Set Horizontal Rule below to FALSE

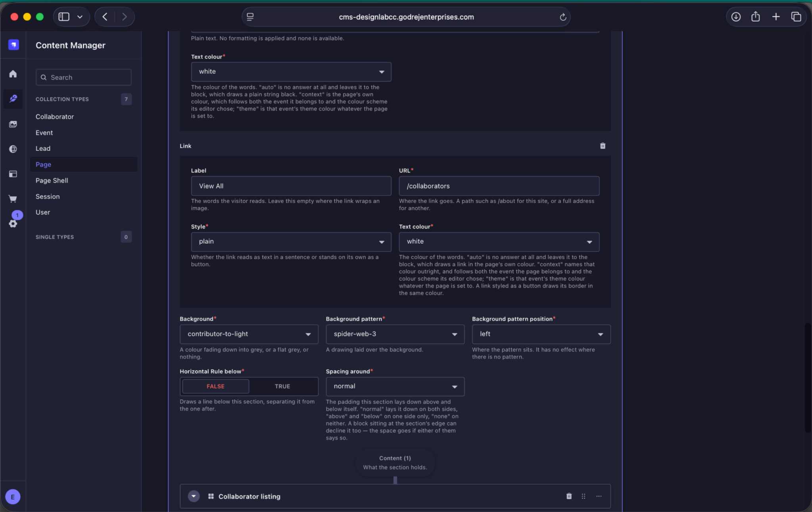coord(215,386)
